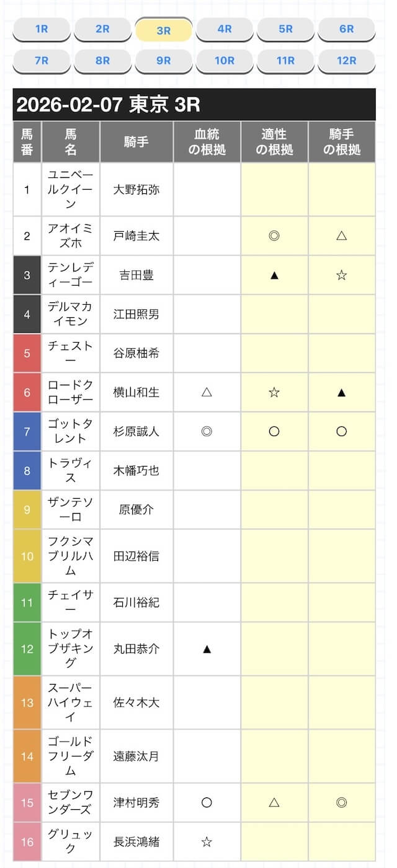Click the double-circle in Seven Wonders' 騎手 cell
The height and width of the screenshot is (868, 397).
click(x=341, y=802)
